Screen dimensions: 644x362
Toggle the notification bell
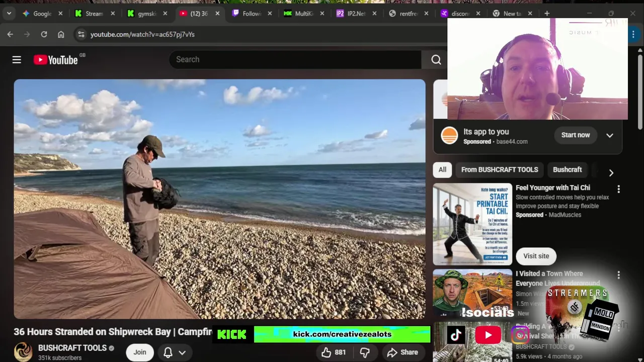point(168,352)
